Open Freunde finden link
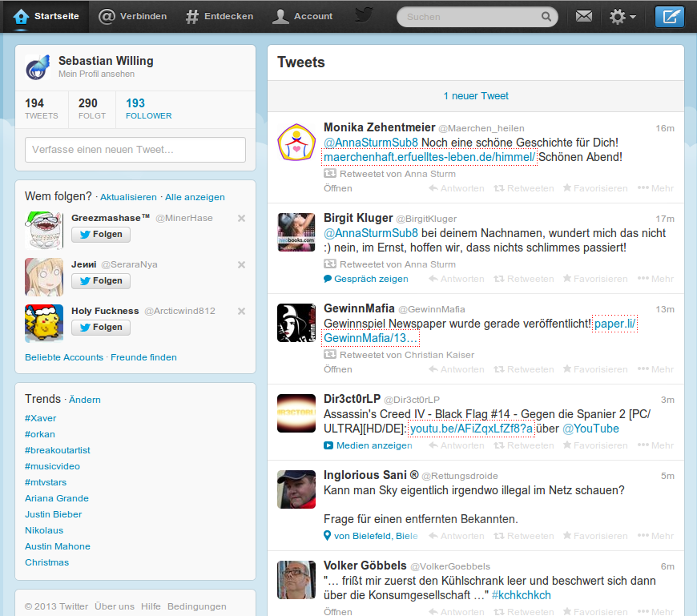 tap(143, 357)
